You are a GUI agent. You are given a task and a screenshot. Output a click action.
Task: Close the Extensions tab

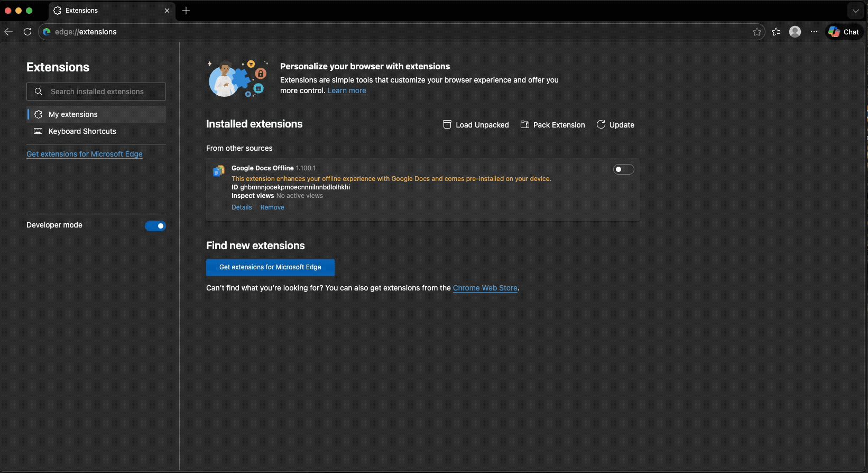167,11
